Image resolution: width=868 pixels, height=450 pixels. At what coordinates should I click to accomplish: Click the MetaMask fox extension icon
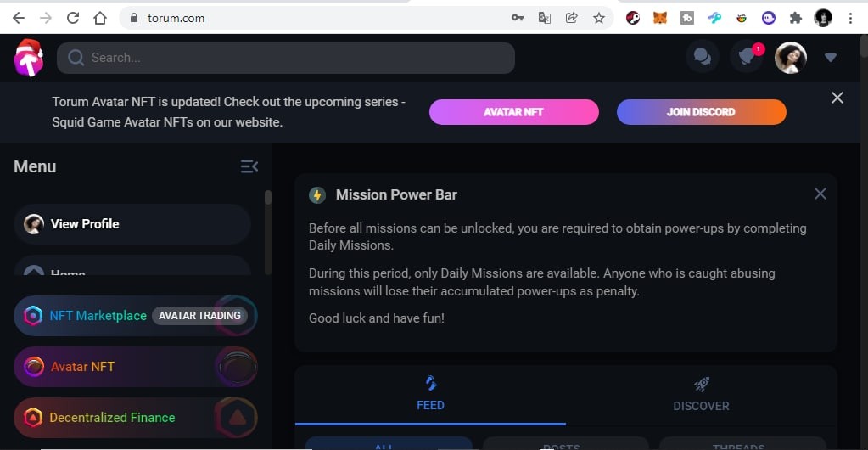click(x=660, y=18)
